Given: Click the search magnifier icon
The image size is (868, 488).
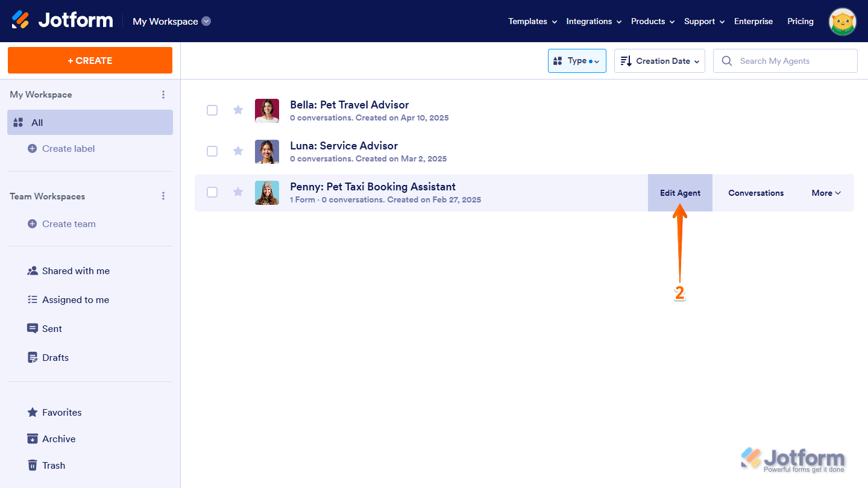Looking at the screenshot, I should coord(727,61).
